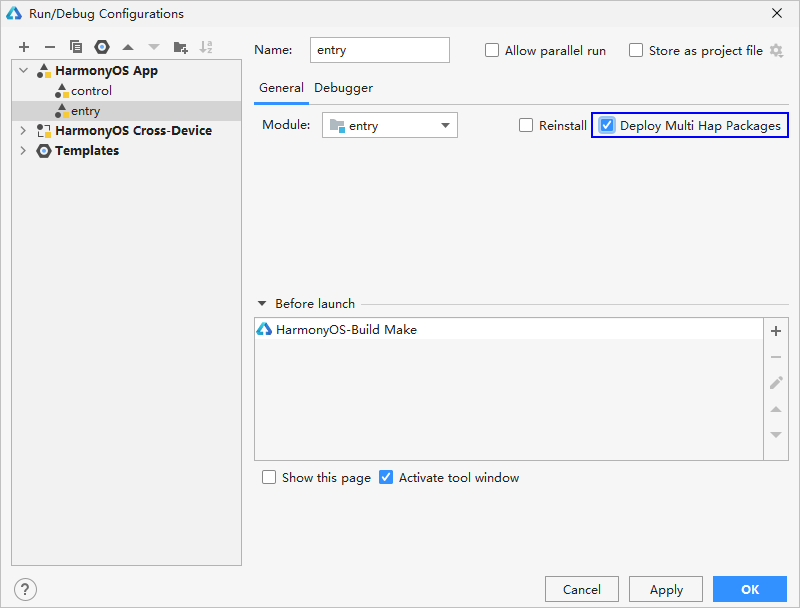Edit the selected Before launch task
This screenshot has height=608, width=800.
click(776, 383)
